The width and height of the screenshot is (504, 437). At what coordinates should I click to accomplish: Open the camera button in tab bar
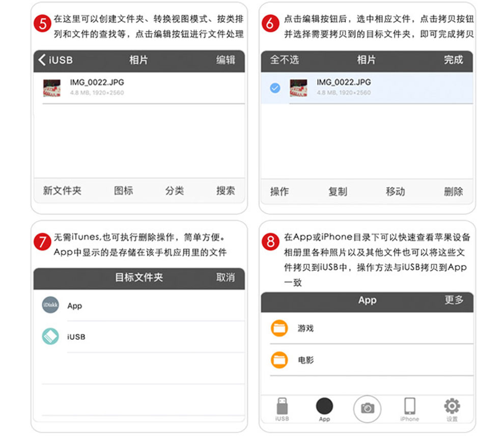(x=367, y=408)
